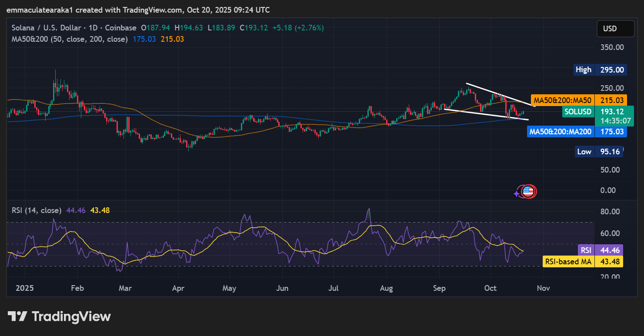Image resolution: width=644 pixels, height=336 pixels.
Task: Click the purple sparkle event marker
Action: click(517, 193)
